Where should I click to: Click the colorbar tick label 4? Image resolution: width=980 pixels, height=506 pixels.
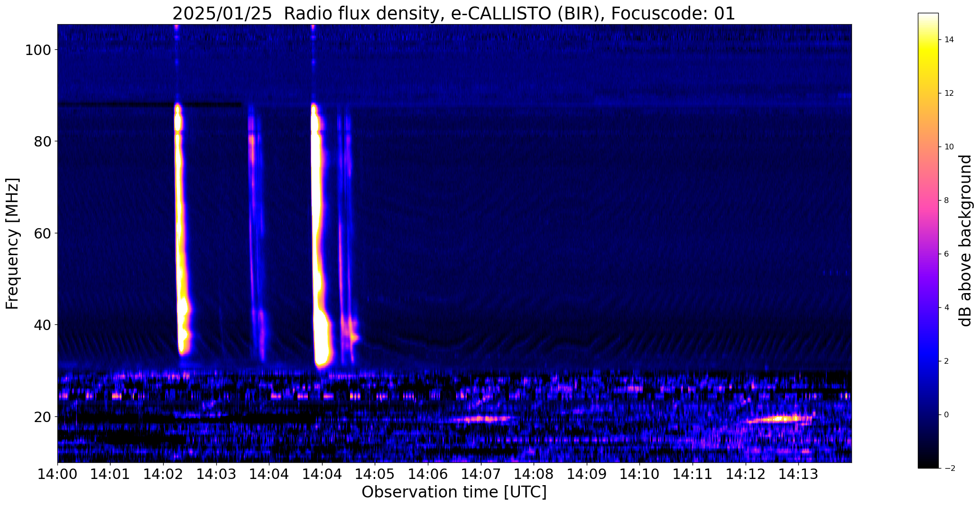tap(947, 308)
